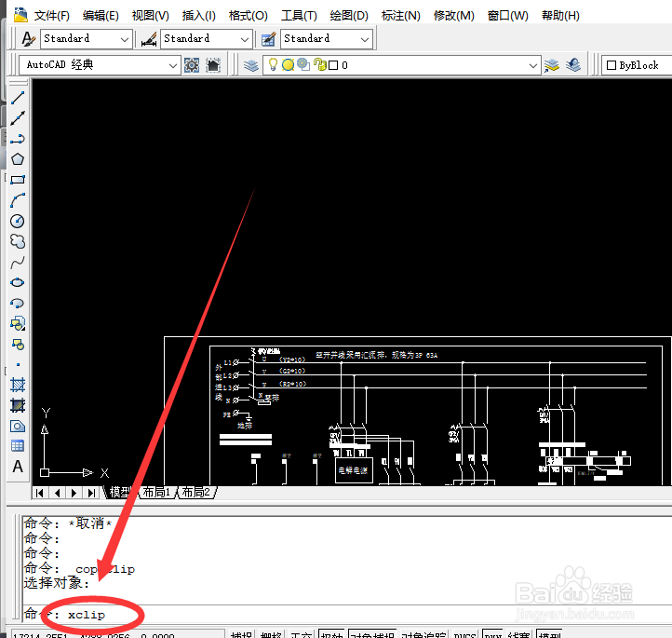Screen dimensions: 672x638
Task: Open the 标注(N) menu
Action: pyautogui.click(x=401, y=16)
